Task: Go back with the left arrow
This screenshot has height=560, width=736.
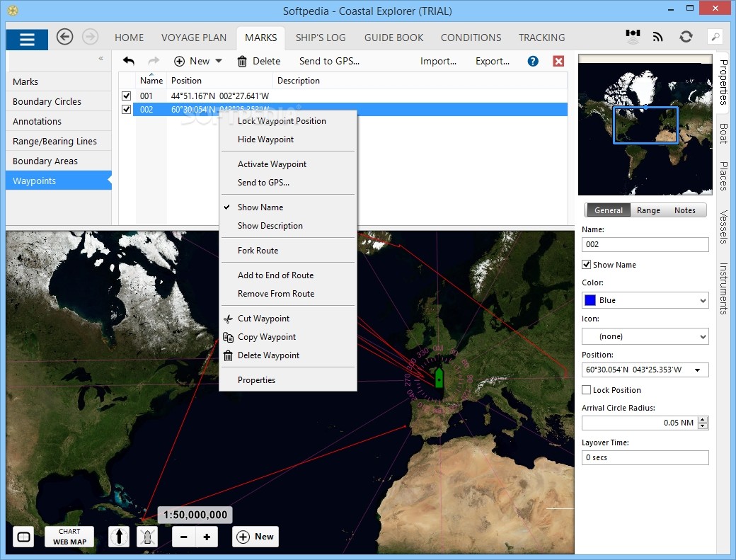Action: click(x=65, y=37)
